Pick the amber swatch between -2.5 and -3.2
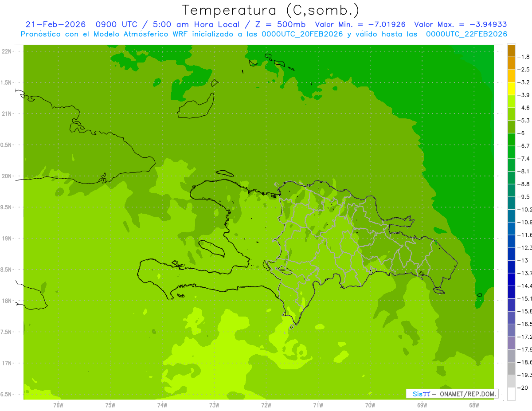 pyautogui.click(x=511, y=76)
